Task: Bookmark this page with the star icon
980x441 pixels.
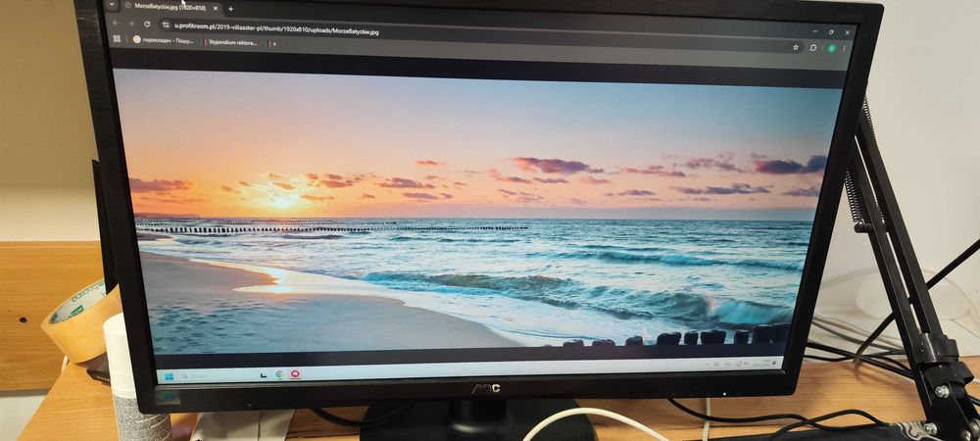Action: click(796, 47)
